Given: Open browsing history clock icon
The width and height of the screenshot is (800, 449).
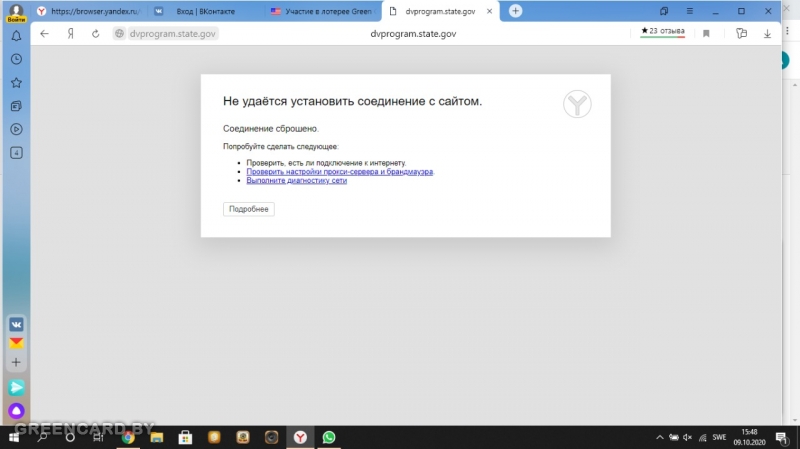Looking at the screenshot, I should [16, 59].
